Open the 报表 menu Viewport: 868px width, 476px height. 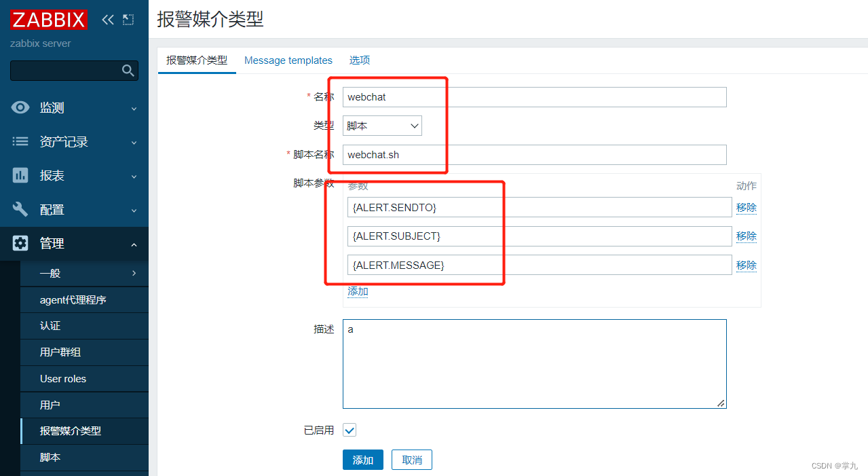74,176
